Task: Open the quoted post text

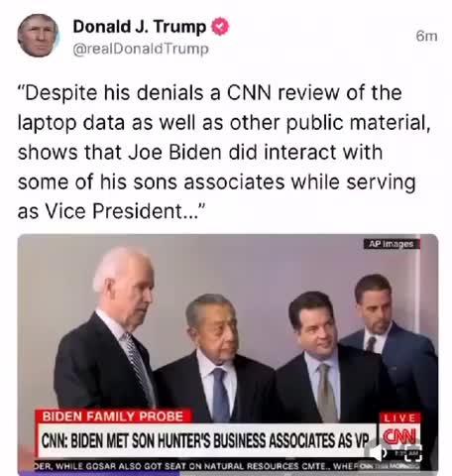Action: [x=225, y=152]
